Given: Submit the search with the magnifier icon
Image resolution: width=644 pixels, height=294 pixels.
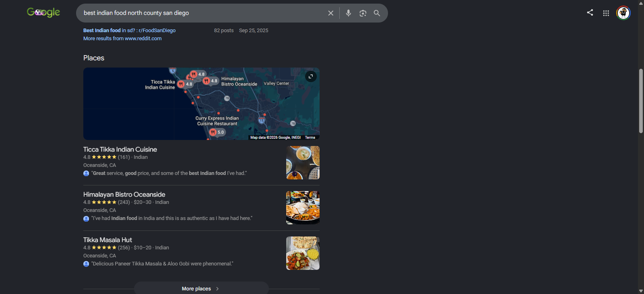Looking at the screenshot, I should tap(377, 13).
